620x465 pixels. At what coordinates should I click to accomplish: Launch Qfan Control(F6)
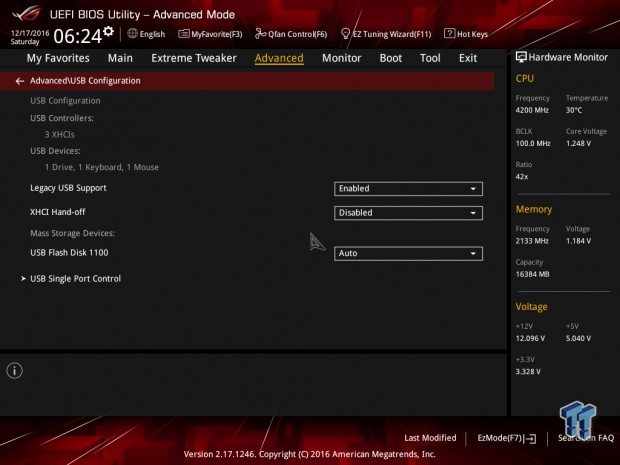[291, 34]
